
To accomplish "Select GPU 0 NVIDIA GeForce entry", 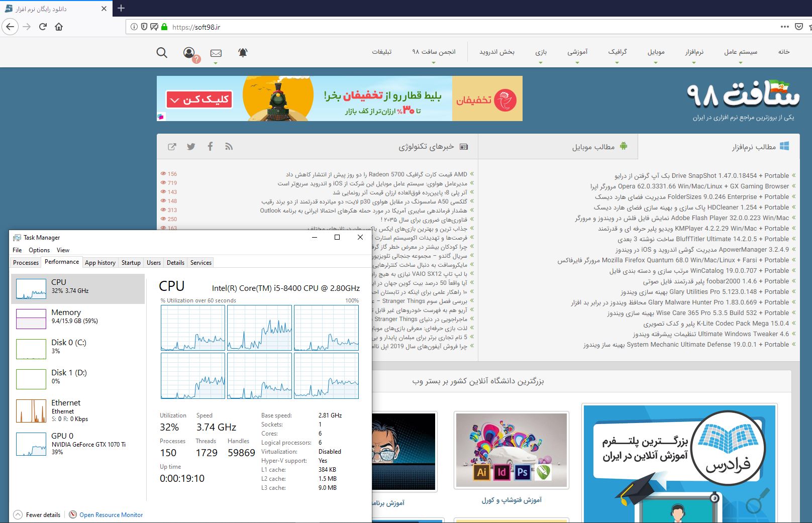I will pos(78,444).
